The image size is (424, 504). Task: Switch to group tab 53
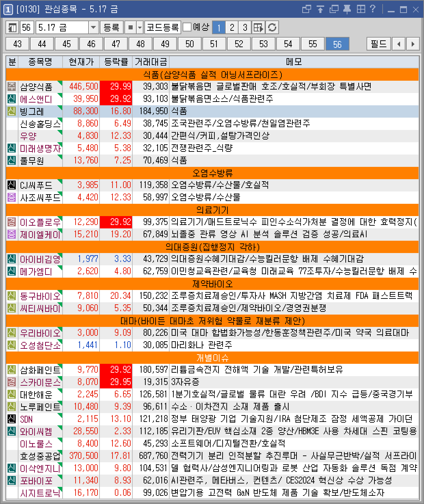(264, 44)
